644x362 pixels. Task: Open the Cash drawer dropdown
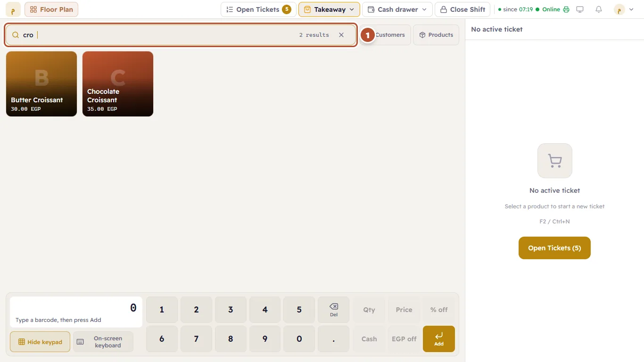397,9
